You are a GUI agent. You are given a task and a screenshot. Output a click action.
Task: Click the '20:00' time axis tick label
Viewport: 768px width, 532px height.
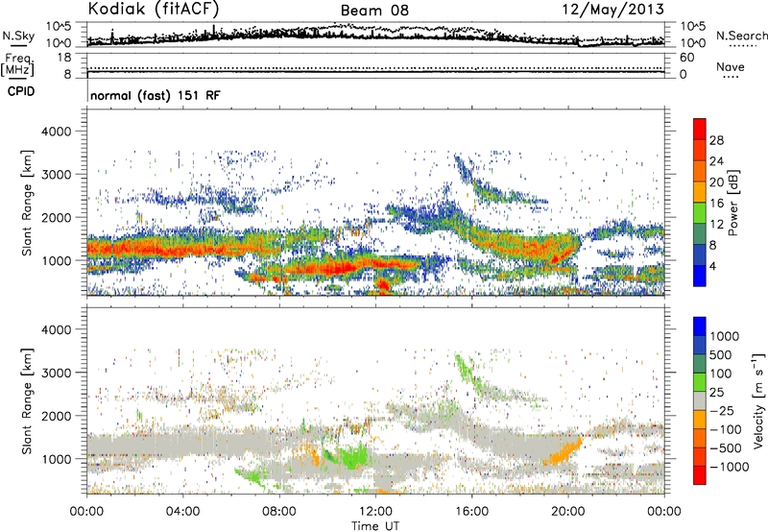567,512
